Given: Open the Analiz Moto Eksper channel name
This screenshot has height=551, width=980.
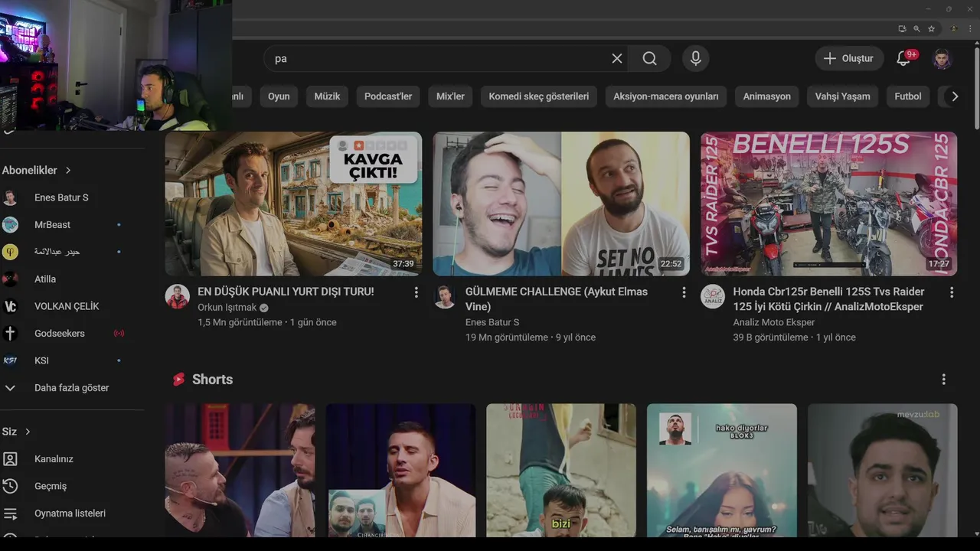Looking at the screenshot, I should 774,322.
